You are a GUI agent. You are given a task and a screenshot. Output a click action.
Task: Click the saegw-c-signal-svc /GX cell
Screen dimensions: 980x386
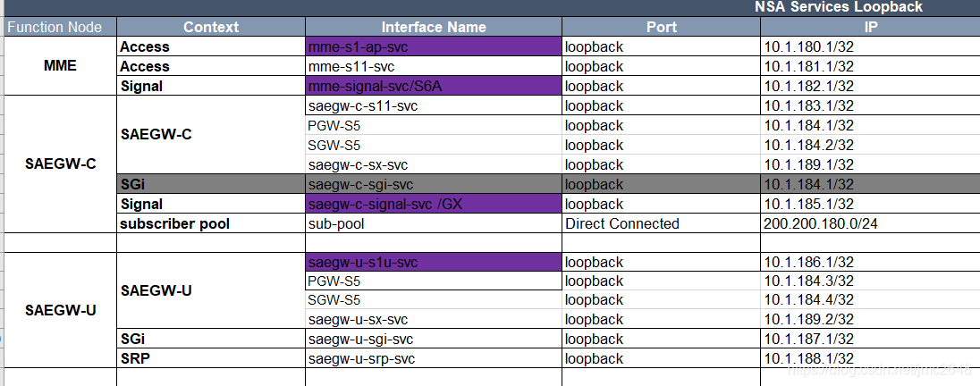point(434,205)
